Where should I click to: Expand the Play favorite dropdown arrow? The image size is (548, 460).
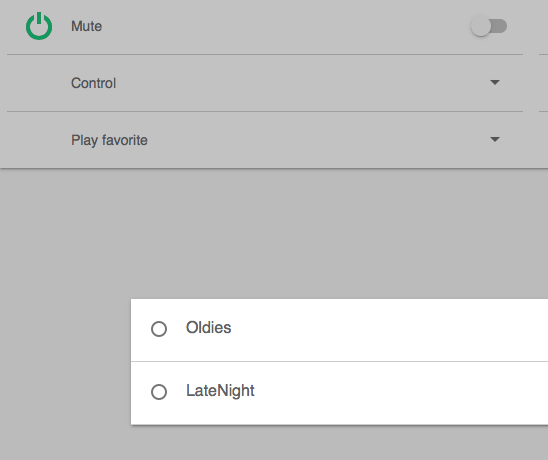tap(495, 139)
